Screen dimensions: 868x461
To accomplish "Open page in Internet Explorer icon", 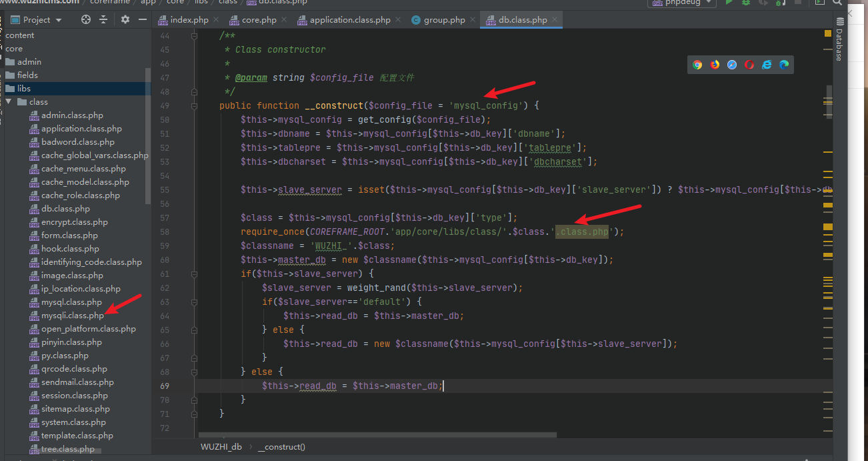I will point(767,65).
